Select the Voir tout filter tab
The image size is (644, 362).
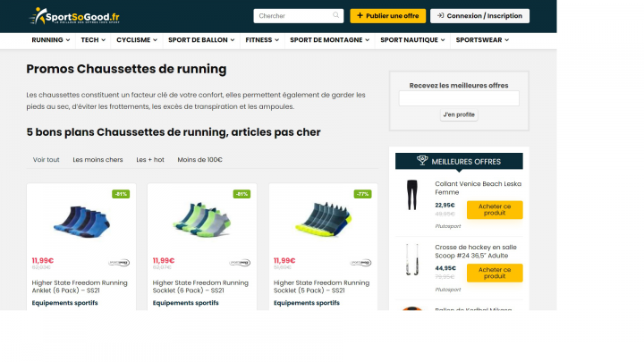46,160
